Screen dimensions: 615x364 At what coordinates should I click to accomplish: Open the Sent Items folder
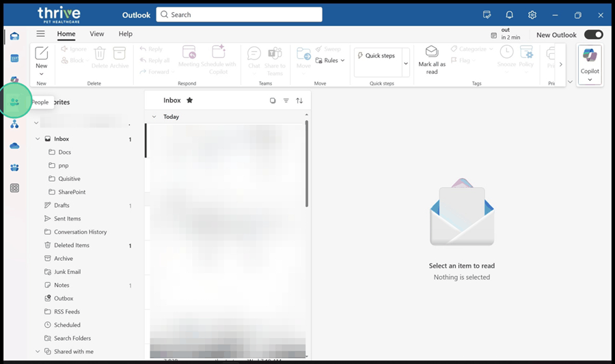67,219
